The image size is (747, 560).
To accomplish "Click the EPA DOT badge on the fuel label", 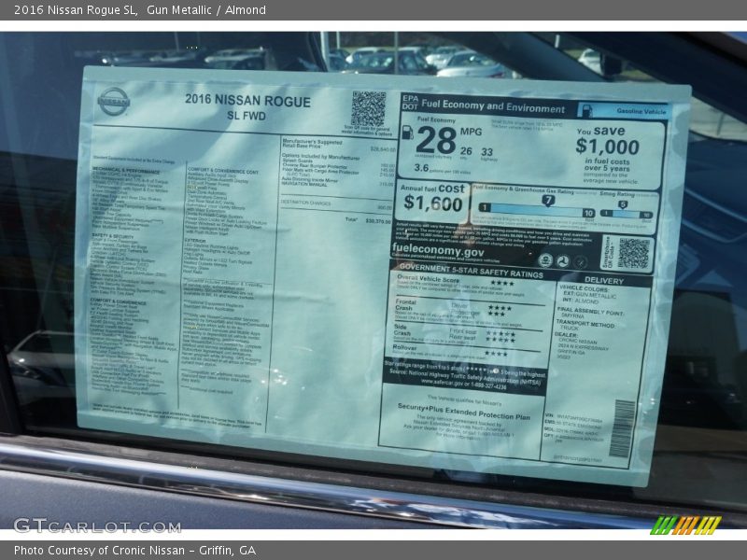I will tap(410, 102).
